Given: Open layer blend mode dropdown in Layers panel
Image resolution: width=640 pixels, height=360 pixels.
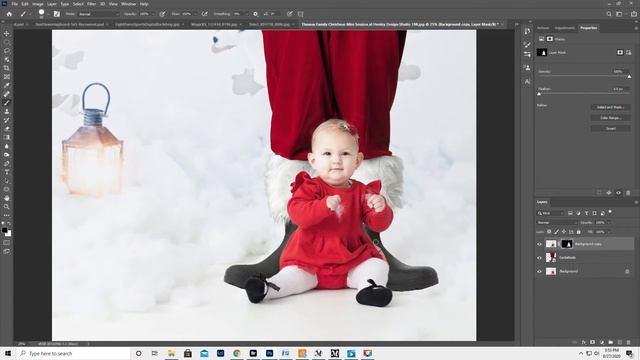Looking at the screenshot, I should tap(557, 222).
